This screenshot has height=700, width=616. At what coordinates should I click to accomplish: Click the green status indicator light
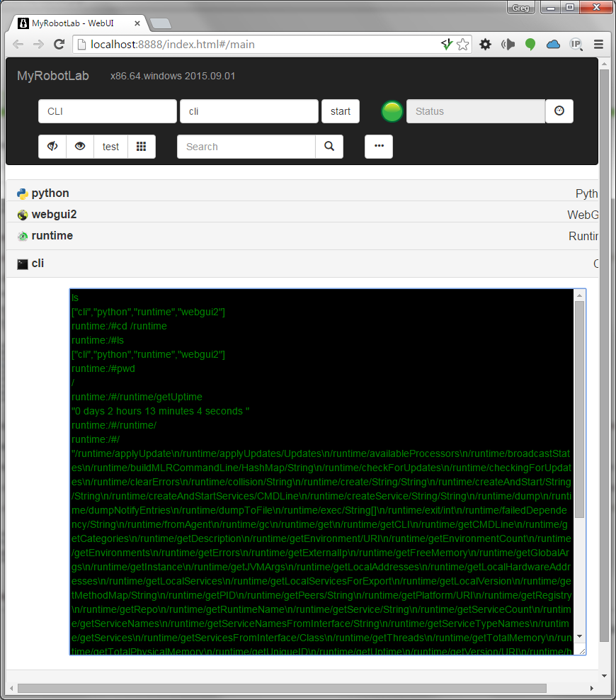coord(392,111)
